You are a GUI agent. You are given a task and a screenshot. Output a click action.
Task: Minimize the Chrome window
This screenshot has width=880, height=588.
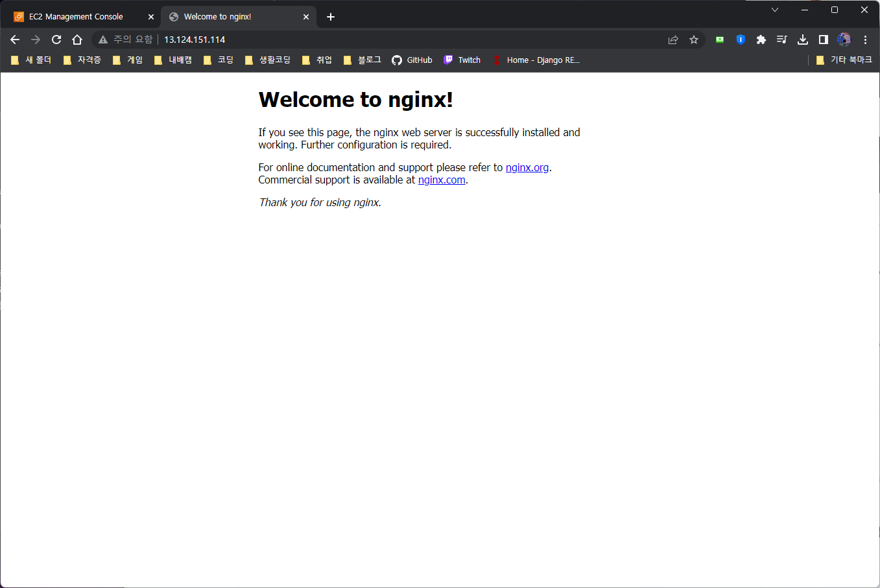[x=805, y=10]
